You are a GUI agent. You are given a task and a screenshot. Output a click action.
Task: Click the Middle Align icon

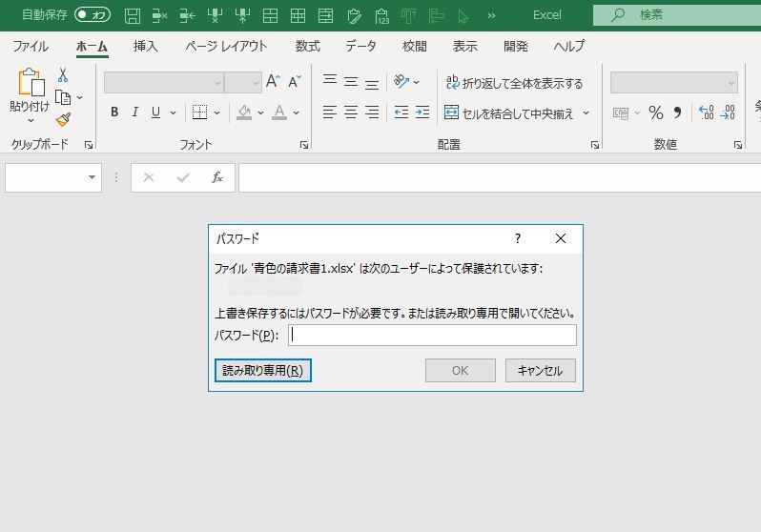(x=351, y=82)
